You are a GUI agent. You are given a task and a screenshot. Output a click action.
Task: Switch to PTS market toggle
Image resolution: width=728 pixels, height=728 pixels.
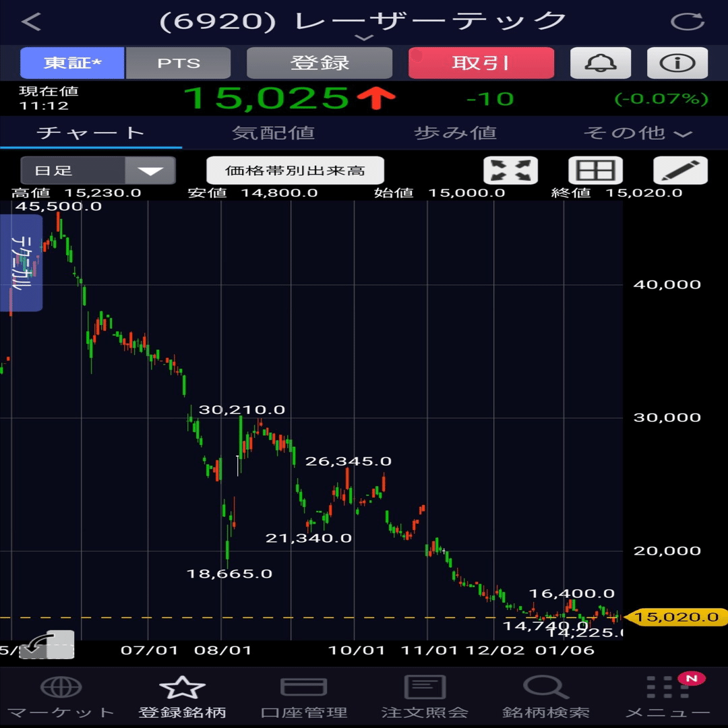178,63
